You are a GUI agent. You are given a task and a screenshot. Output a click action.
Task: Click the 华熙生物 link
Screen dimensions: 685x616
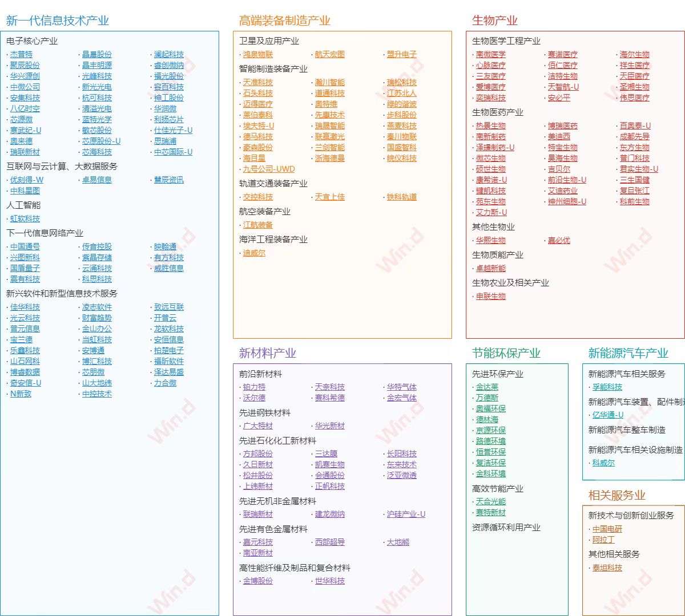(491, 241)
